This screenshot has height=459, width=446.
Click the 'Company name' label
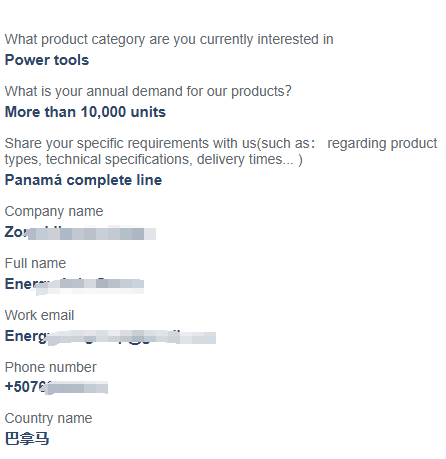tap(54, 211)
